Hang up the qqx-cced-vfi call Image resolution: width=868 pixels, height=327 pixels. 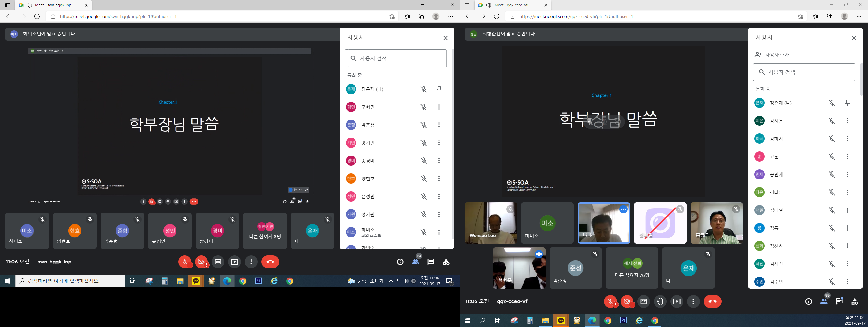point(712,301)
